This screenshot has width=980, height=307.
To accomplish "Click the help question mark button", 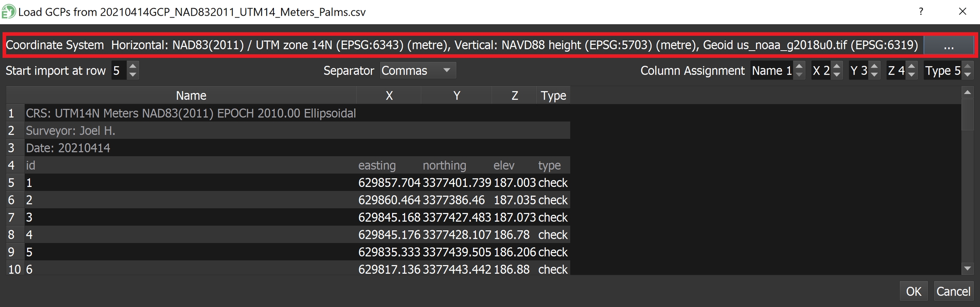I will point(921,11).
